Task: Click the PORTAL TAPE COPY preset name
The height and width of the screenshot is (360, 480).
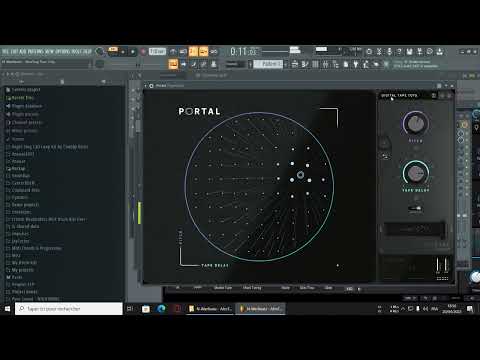Action: [399, 95]
